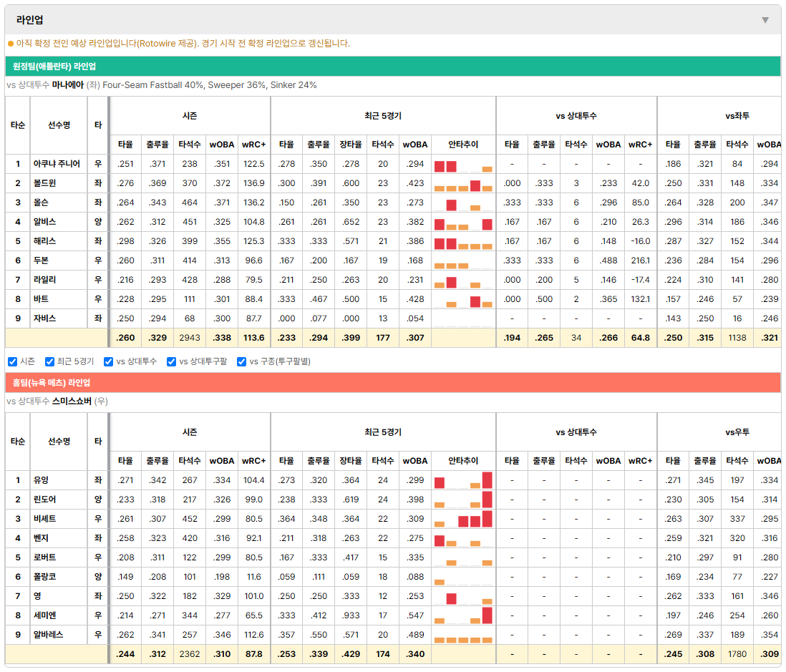
Task: Open opposing pitcher 스미스쇼버 link
Action: click(72, 401)
